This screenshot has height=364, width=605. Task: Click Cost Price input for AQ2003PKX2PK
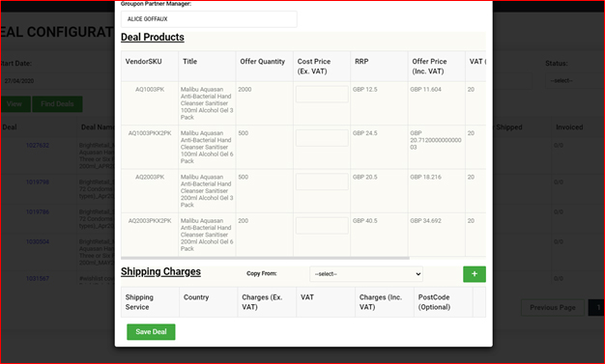322,226
